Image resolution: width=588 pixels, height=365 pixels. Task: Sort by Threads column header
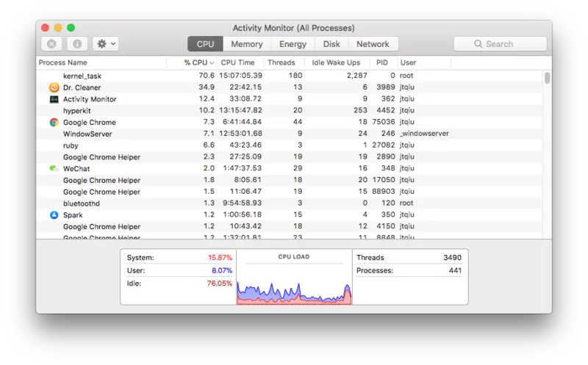point(282,62)
